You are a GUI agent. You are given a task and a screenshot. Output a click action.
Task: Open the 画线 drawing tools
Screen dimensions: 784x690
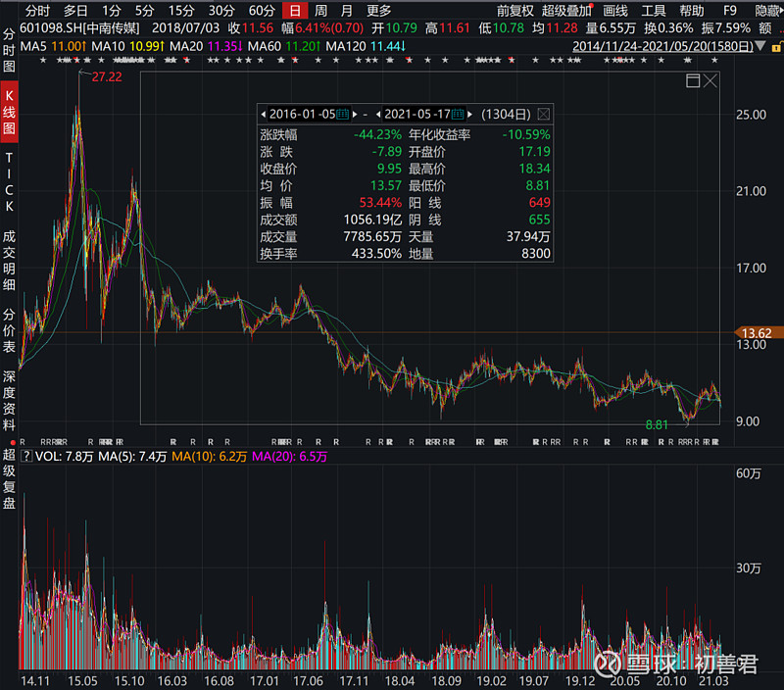(615, 11)
